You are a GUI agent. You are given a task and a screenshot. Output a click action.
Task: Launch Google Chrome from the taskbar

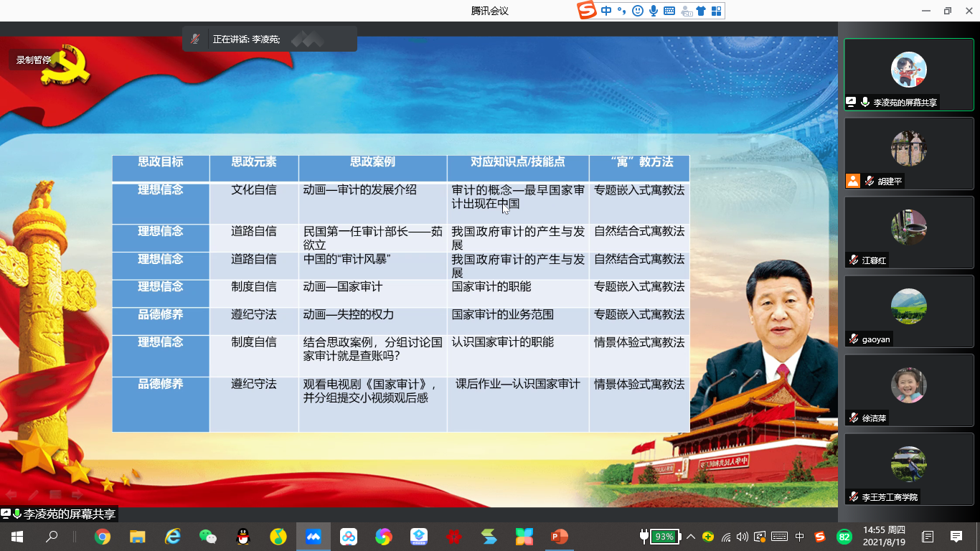click(103, 537)
